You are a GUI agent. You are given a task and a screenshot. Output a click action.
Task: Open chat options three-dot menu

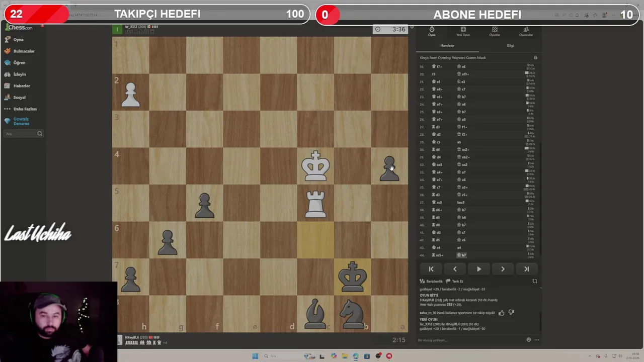(x=536, y=340)
